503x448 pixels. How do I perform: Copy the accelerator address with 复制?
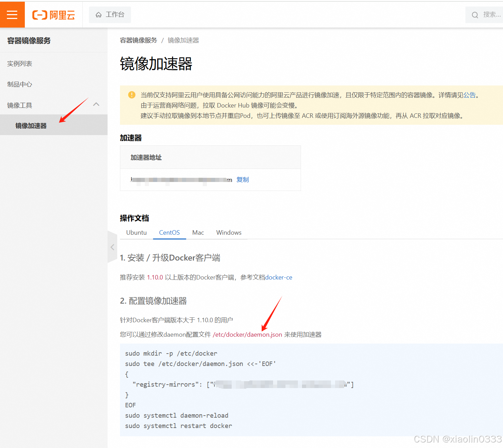(x=243, y=180)
